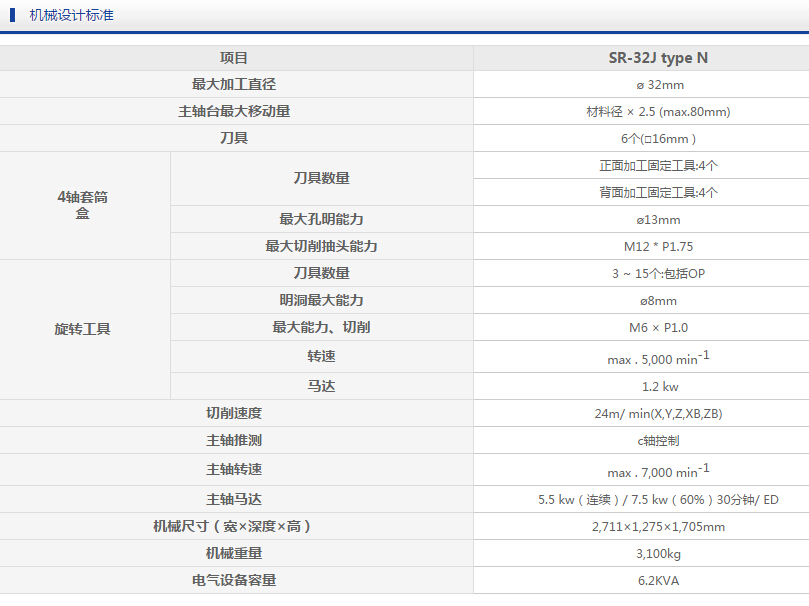Screen dimensions: 809x606
Task: Select the 切削速度 row label
Action: [236, 412]
